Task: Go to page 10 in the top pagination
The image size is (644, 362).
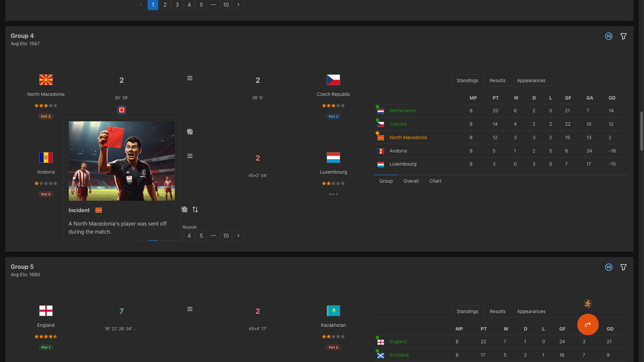Action: pyautogui.click(x=225, y=5)
